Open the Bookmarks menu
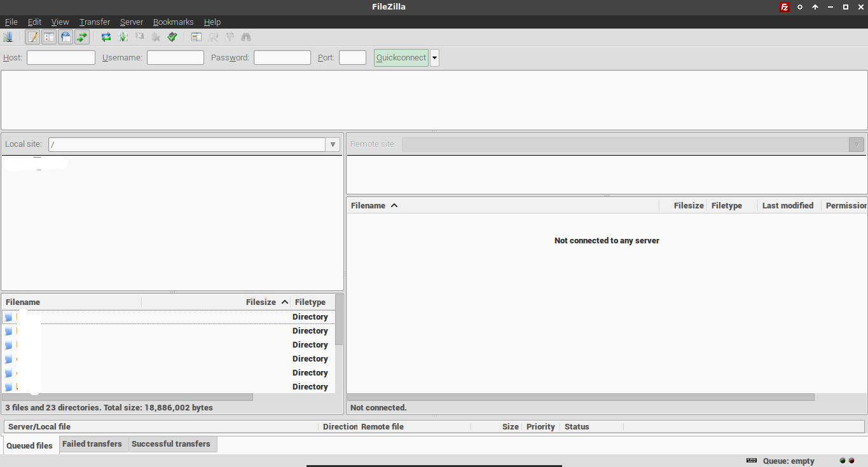The image size is (868, 467). click(x=173, y=22)
